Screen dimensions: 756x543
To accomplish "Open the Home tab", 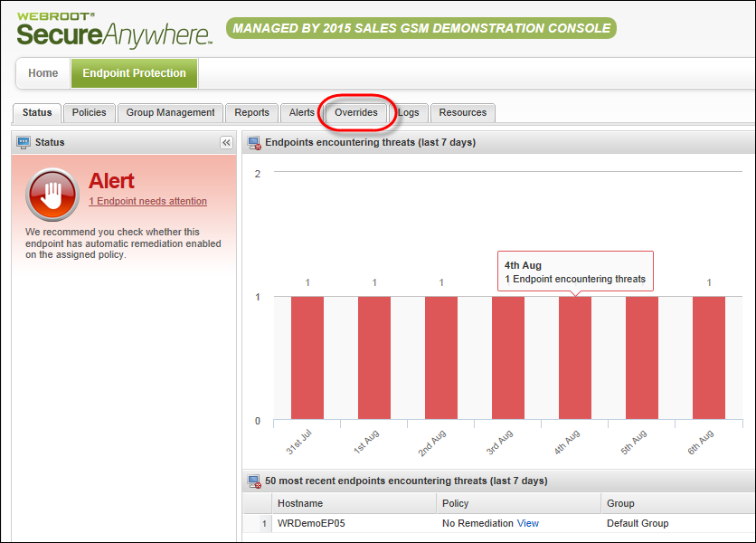I will click(x=43, y=73).
